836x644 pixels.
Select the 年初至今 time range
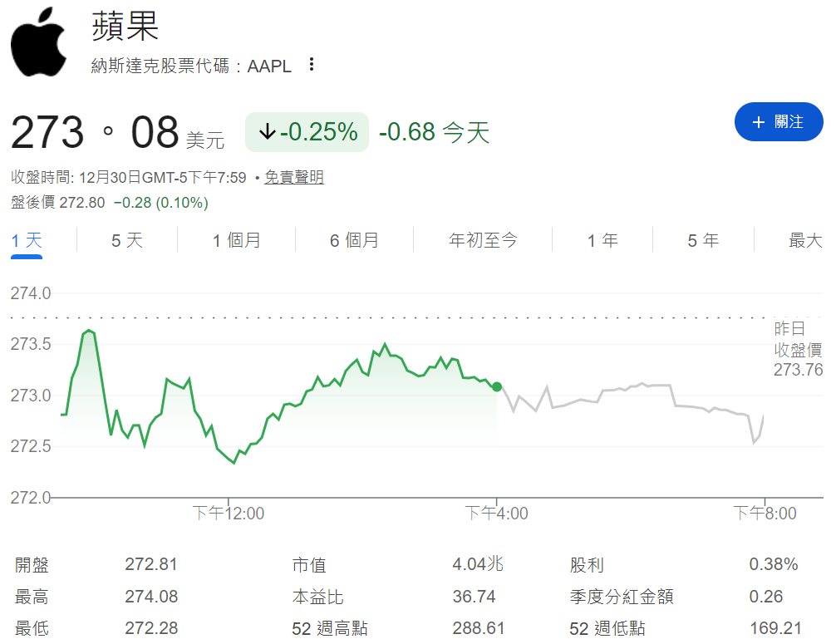483,240
